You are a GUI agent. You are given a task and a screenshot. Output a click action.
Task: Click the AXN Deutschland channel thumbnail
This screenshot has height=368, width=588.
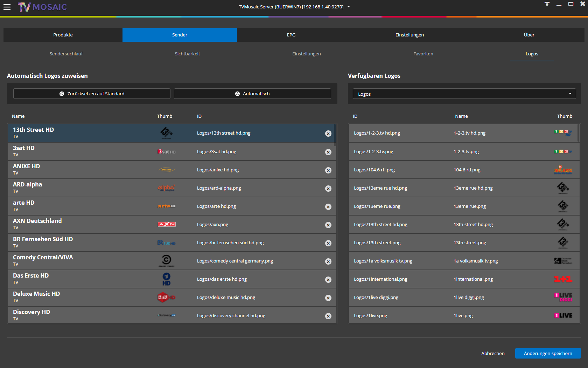point(167,224)
